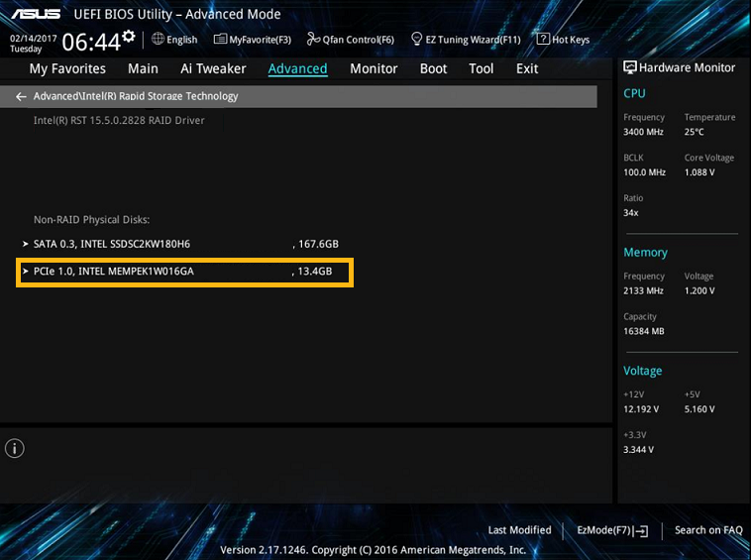
Task: Click the EZ Tuning Wizard bulb icon
Action: [417, 39]
